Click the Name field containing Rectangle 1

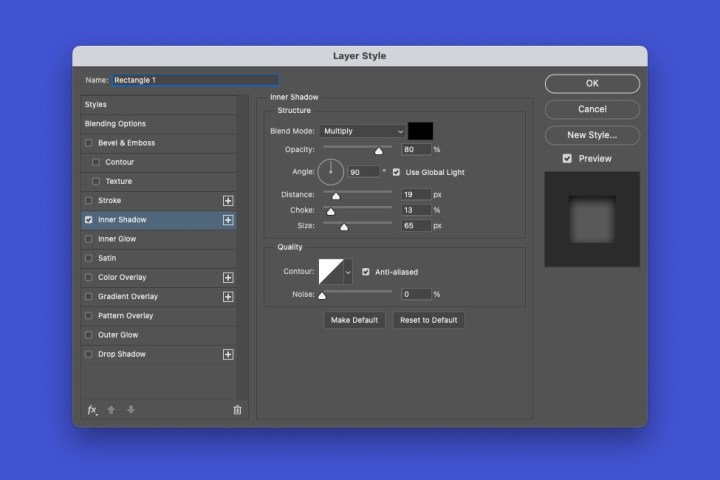coord(194,80)
